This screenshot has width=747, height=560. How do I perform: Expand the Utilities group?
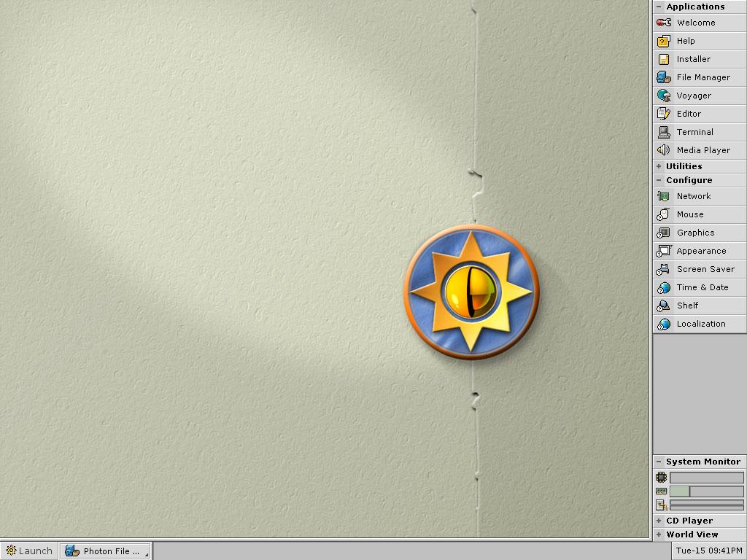click(x=659, y=166)
